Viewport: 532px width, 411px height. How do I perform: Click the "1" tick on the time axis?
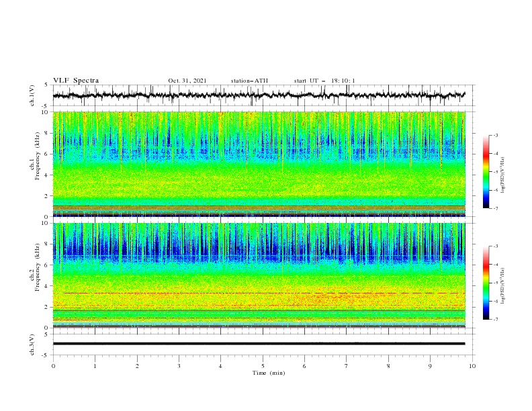click(x=95, y=366)
